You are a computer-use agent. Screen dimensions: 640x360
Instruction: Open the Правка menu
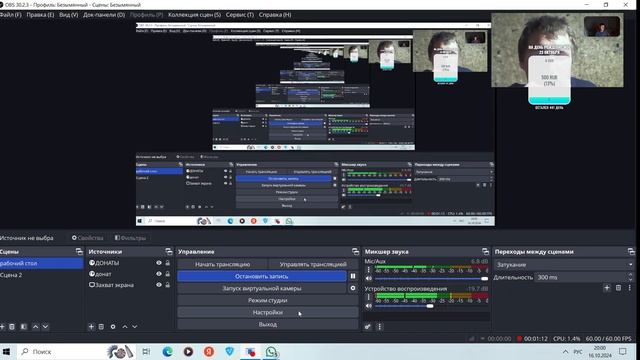[40, 15]
